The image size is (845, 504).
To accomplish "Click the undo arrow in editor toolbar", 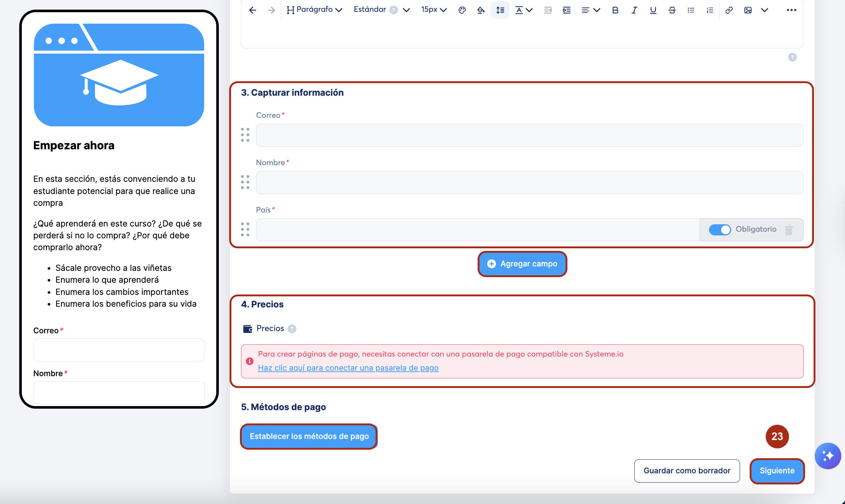I will click(252, 10).
